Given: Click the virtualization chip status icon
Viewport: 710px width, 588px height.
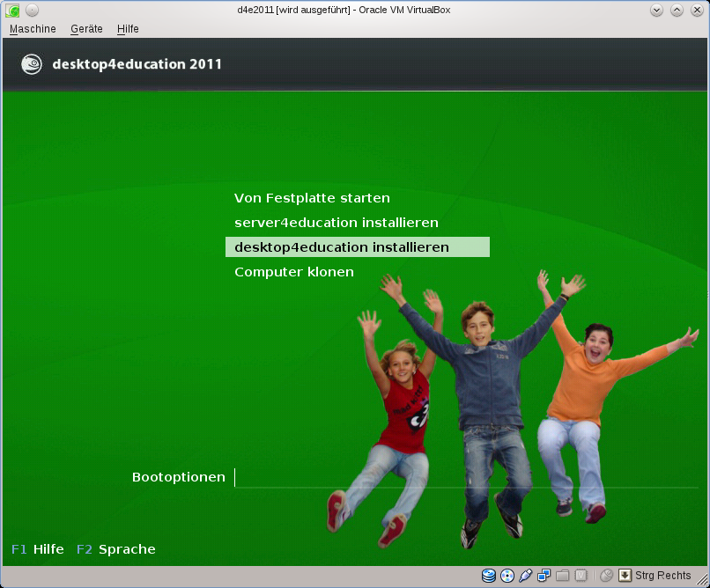Looking at the screenshot, I should [581, 576].
